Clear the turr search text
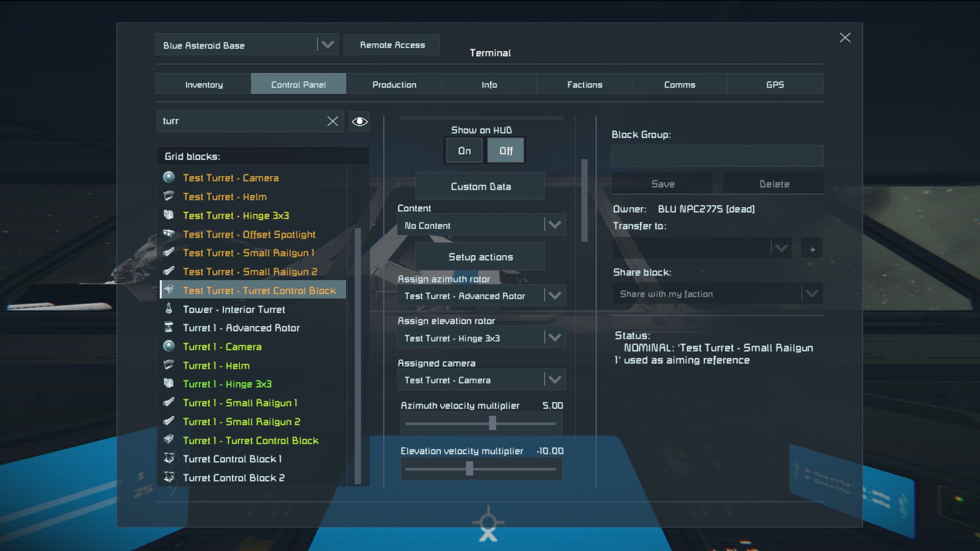The width and height of the screenshot is (980, 551). pyautogui.click(x=332, y=121)
